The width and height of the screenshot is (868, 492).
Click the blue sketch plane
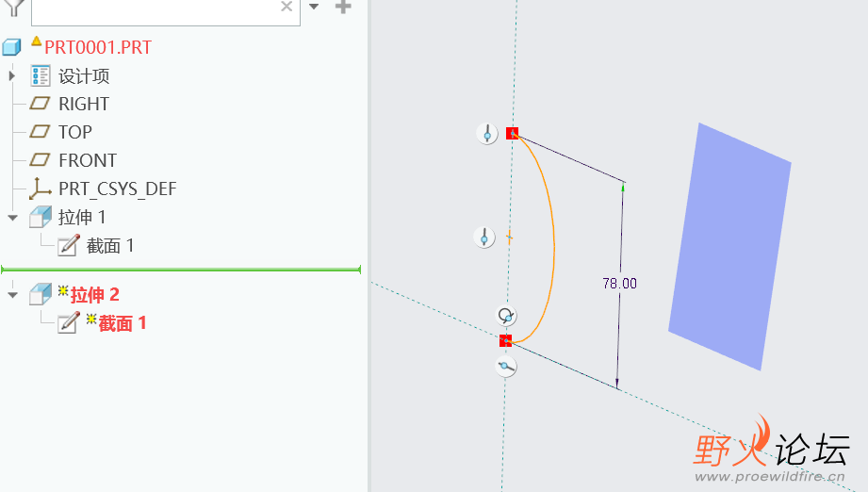[x=729, y=247]
